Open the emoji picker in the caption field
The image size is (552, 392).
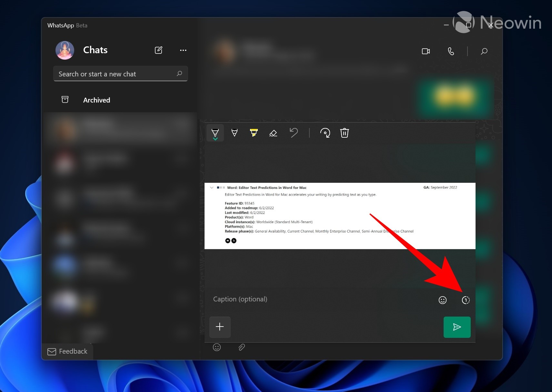(443, 300)
